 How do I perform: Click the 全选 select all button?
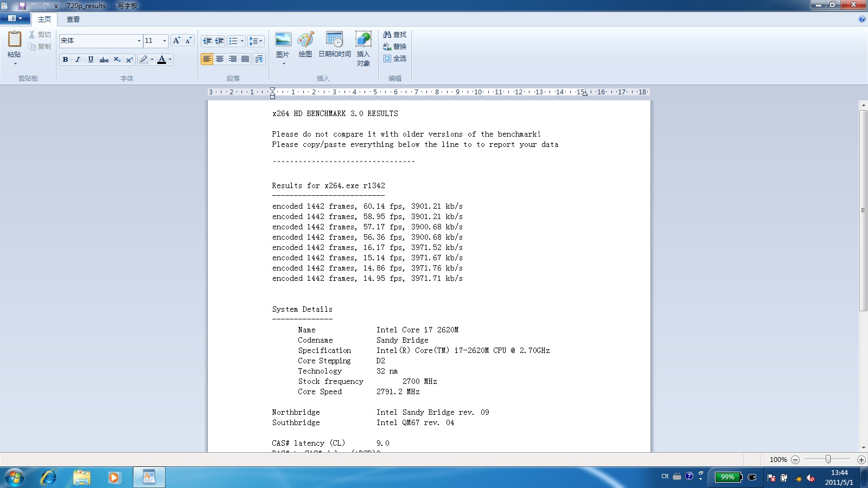395,59
